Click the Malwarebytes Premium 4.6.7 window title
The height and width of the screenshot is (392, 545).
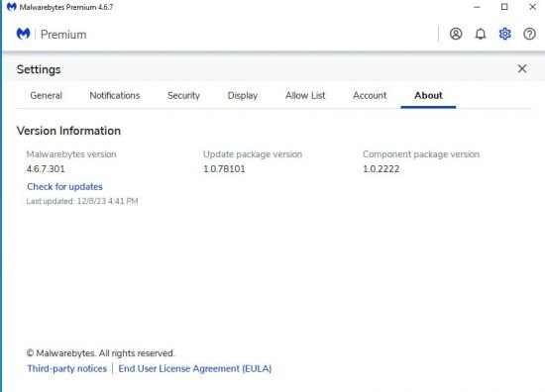(x=66, y=7)
